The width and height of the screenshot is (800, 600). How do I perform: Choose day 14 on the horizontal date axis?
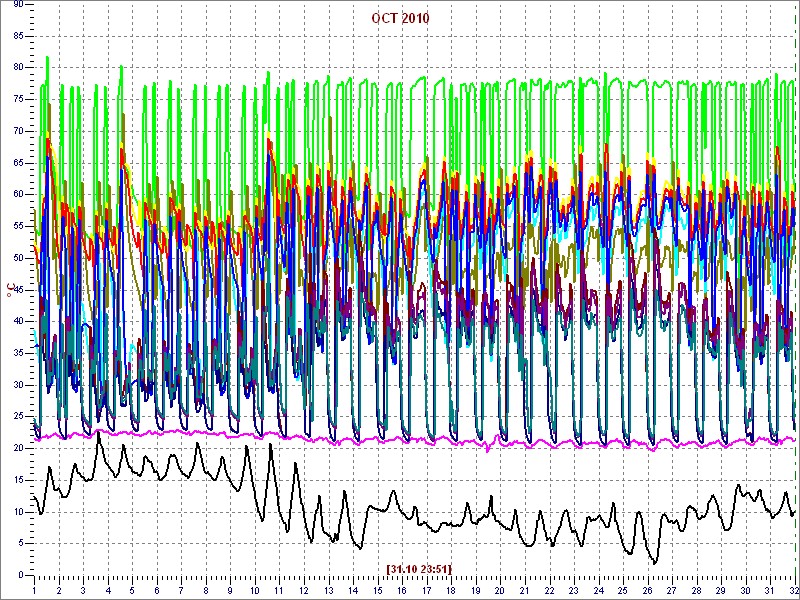coord(352,590)
